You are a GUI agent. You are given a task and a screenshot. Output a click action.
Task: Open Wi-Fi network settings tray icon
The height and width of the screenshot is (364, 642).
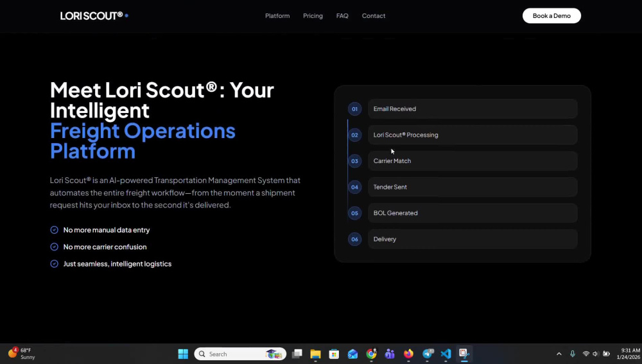[x=586, y=354]
